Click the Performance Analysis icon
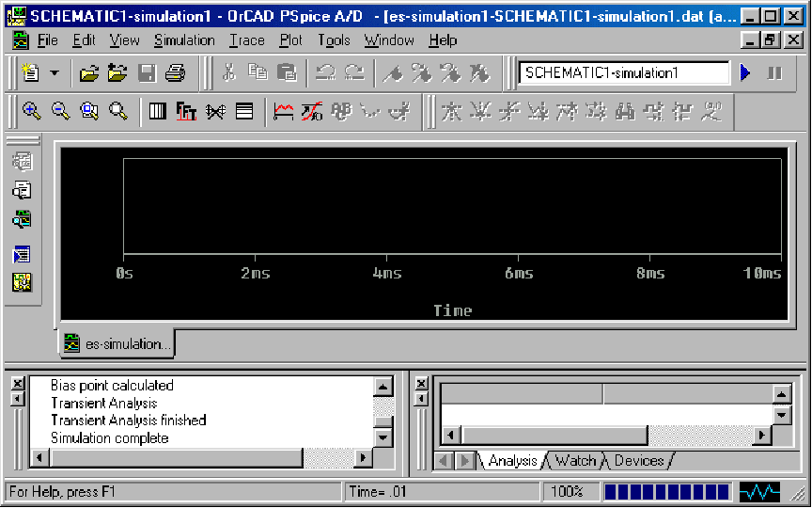812x508 pixels. tap(215, 111)
